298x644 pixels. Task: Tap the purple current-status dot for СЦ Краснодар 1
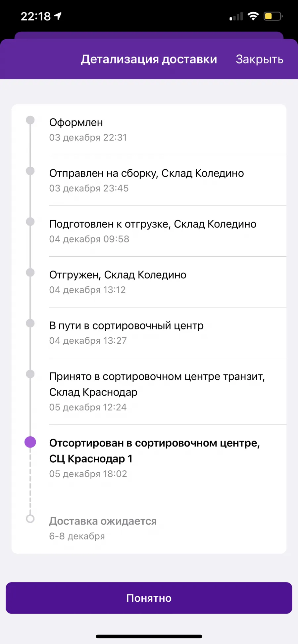point(30,442)
